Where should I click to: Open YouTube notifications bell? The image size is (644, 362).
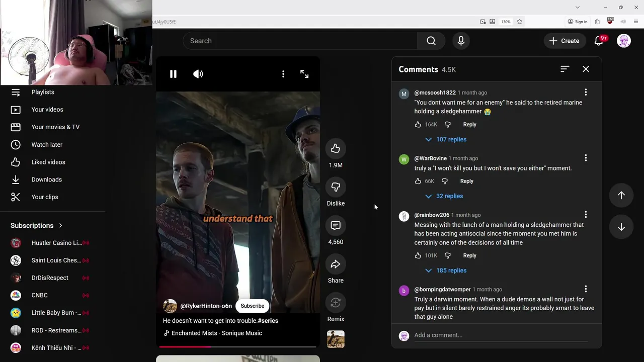click(x=599, y=41)
